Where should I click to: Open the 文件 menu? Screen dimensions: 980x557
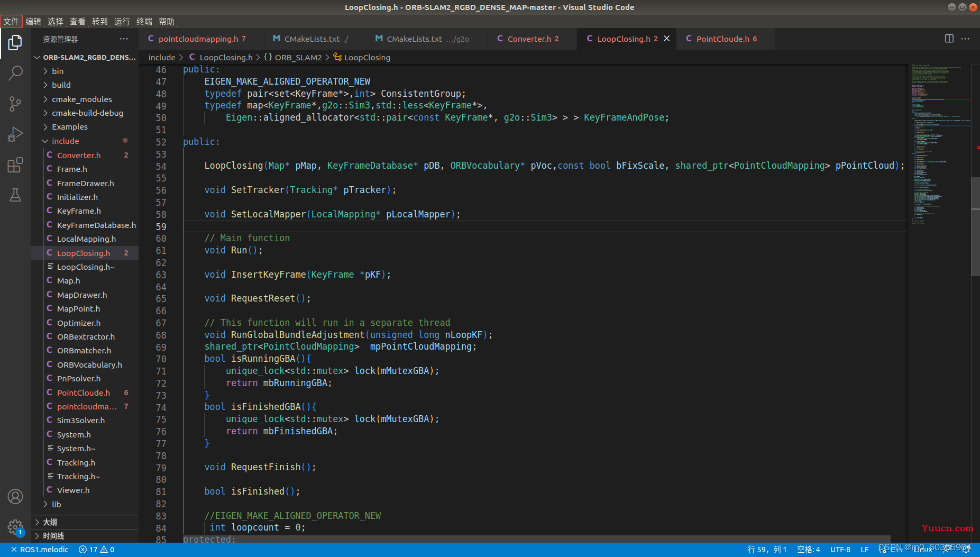tap(11, 21)
